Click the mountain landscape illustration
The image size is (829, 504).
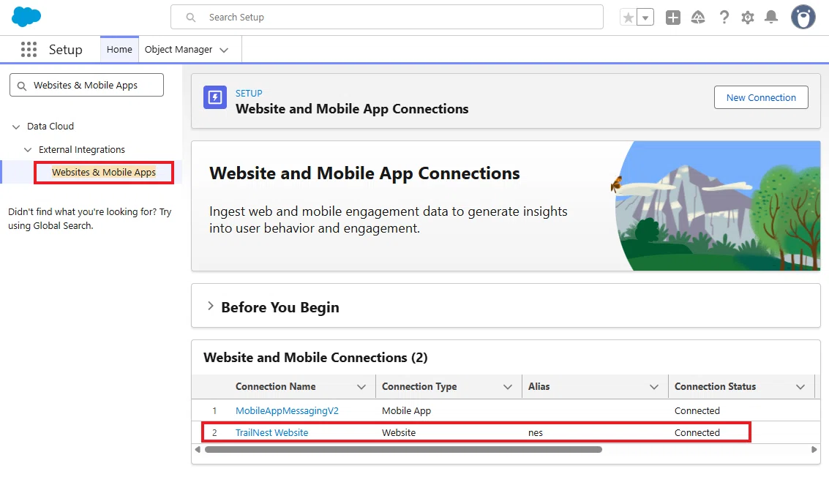click(x=716, y=206)
